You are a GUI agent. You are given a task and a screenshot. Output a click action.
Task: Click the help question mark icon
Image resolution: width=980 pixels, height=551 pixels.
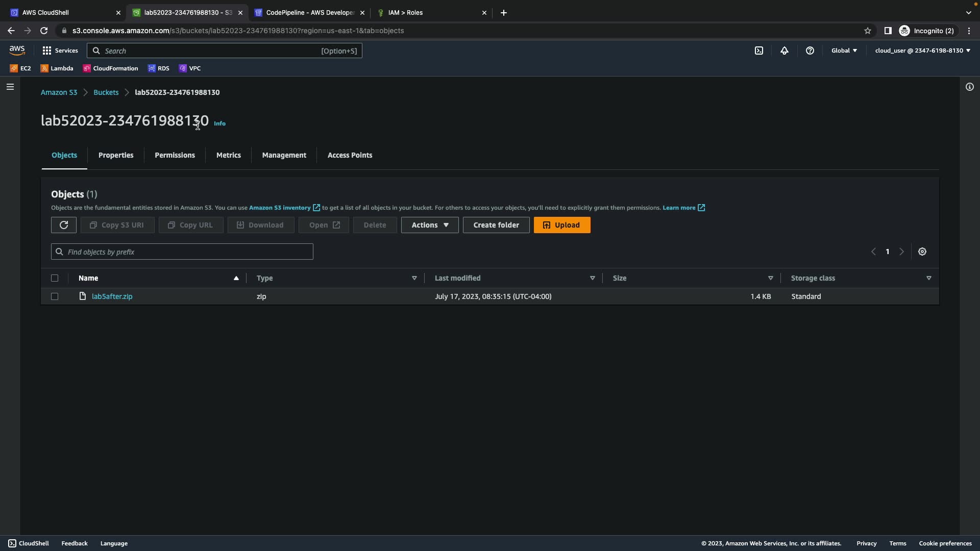pos(810,51)
